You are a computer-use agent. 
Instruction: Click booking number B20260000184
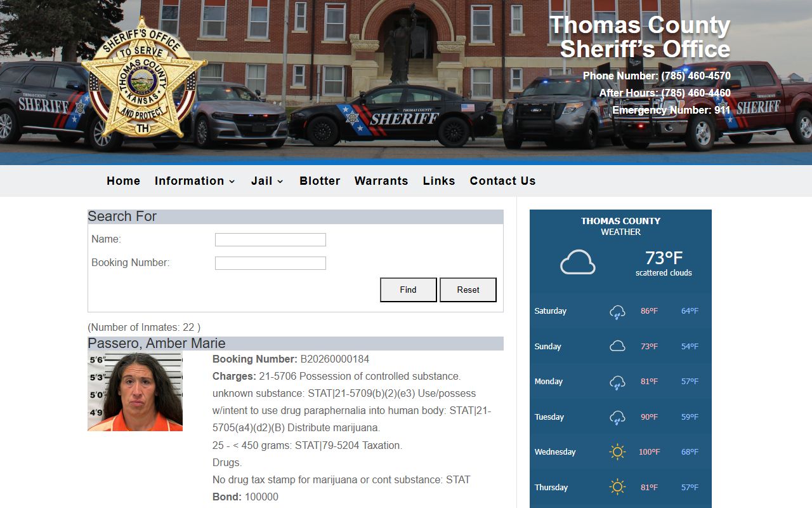(x=335, y=359)
